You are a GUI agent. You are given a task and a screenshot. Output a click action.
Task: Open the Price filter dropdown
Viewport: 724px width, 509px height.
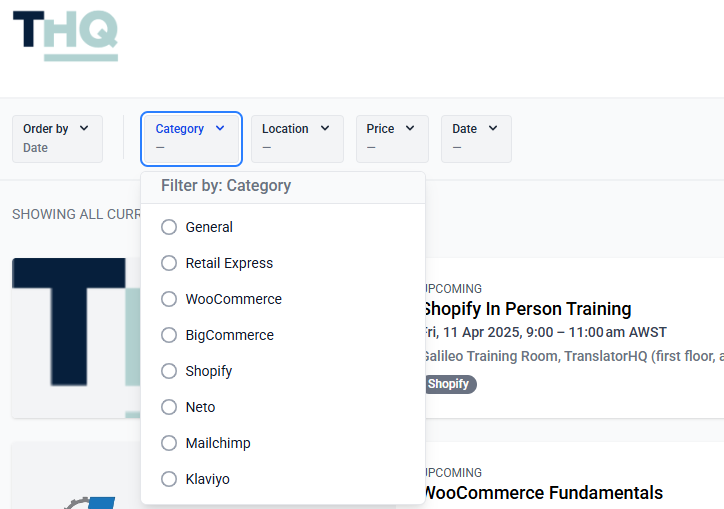[x=392, y=139]
